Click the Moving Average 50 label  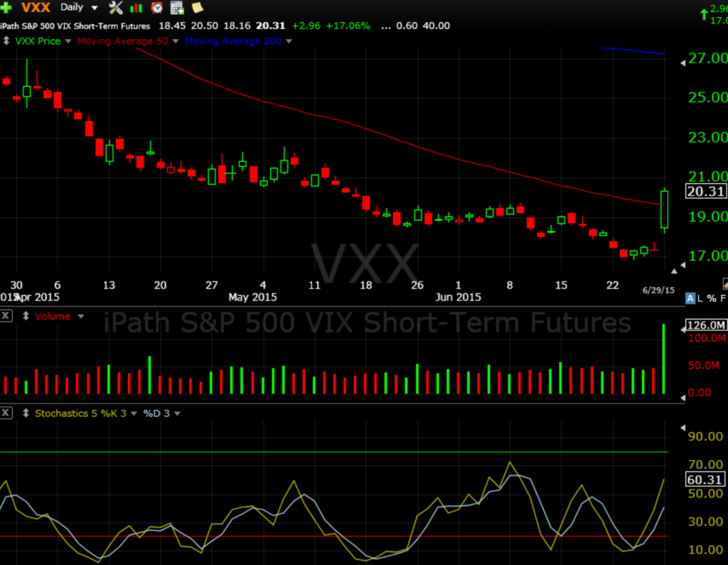tap(122, 41)
